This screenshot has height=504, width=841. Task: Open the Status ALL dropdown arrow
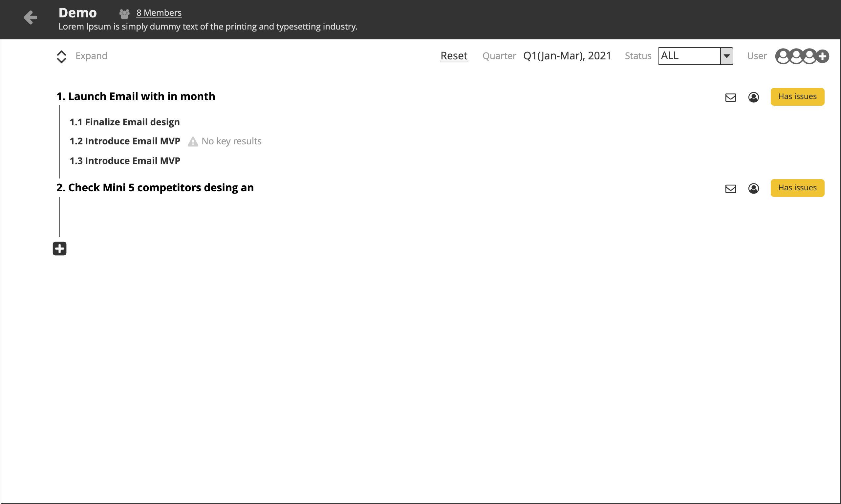pos(726,56)
